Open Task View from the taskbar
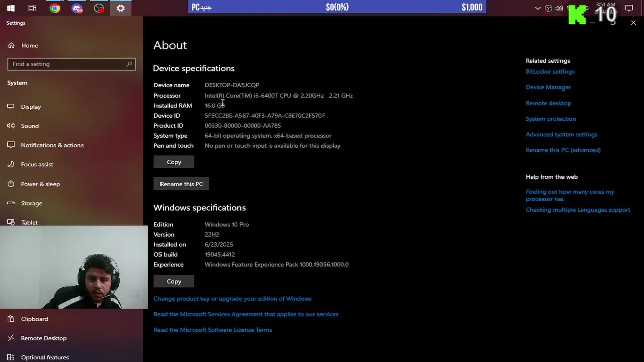 [x=32, y=8]
